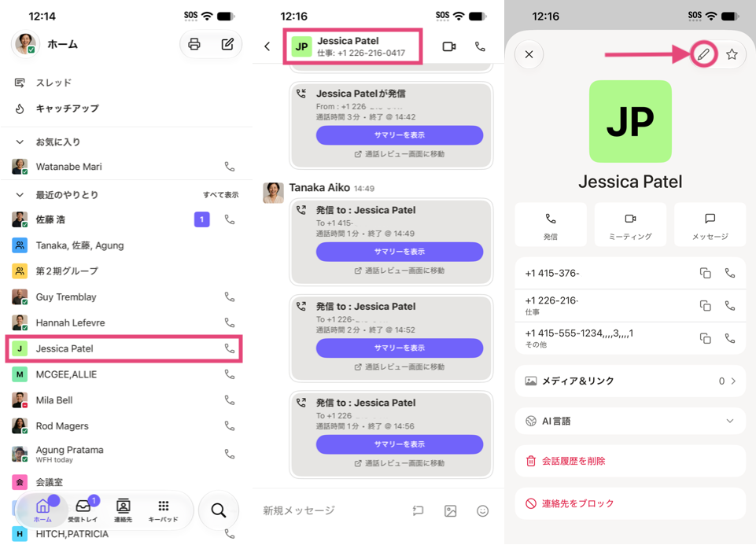Open the emoji picker in message bar

pyautogui.click(x=482, y=510)
